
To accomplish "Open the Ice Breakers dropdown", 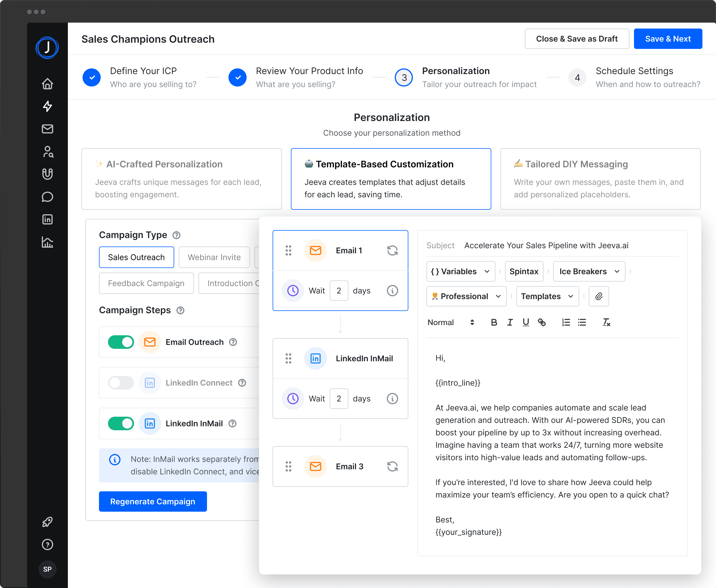I will point(589,271).
